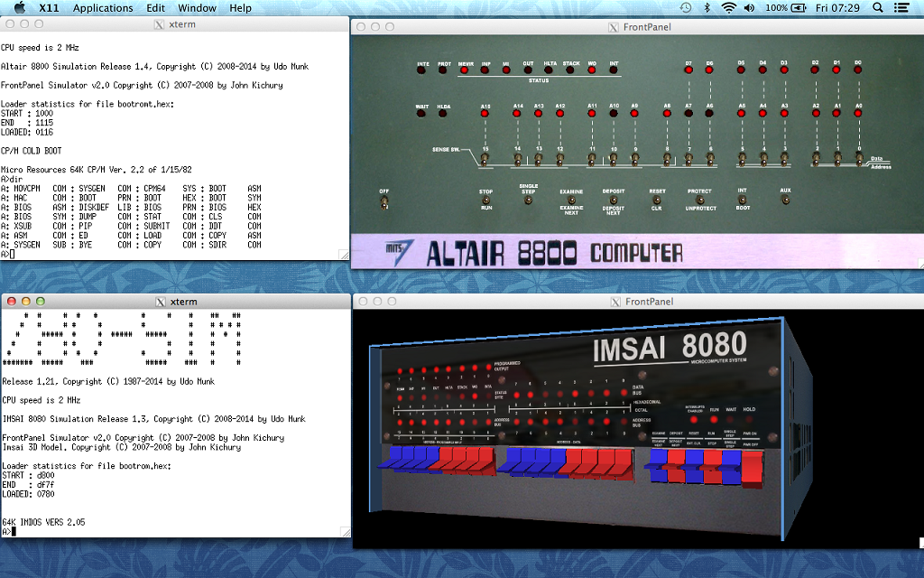
Task: Open Spotlight search in the menu bar
Action: pyautogui.click(x=876, y=7)
